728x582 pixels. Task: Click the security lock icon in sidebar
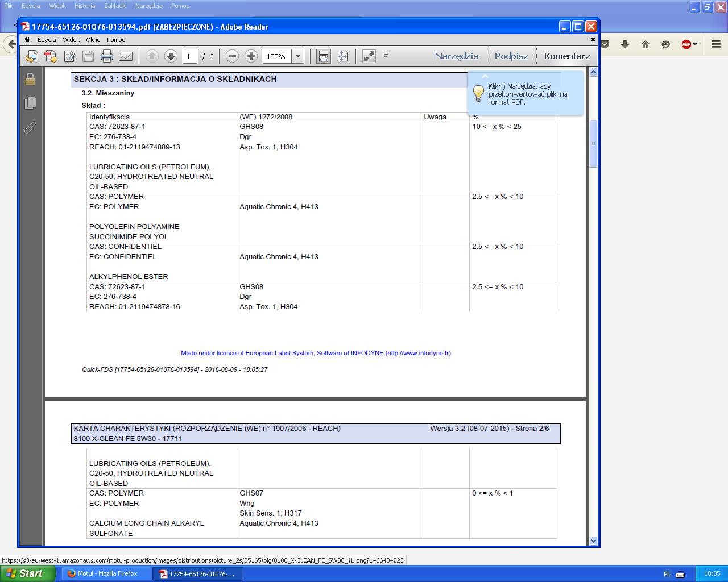point(30,79)
